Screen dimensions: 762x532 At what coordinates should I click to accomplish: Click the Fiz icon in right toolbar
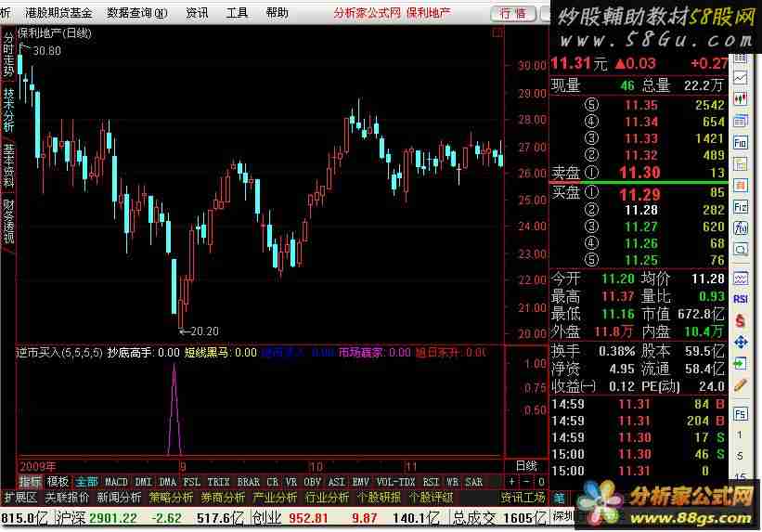coord(741,207)
